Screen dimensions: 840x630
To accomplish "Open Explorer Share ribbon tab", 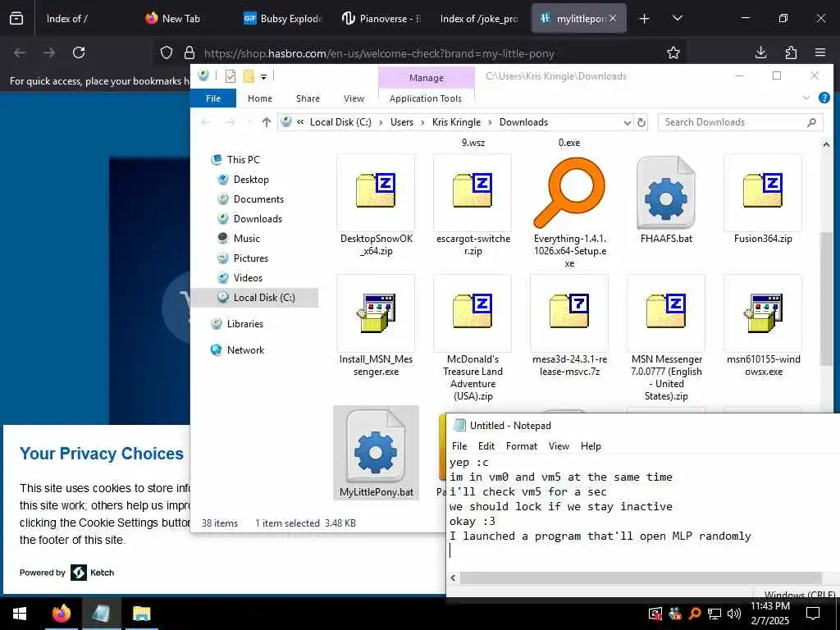I will tap(308, 98).
